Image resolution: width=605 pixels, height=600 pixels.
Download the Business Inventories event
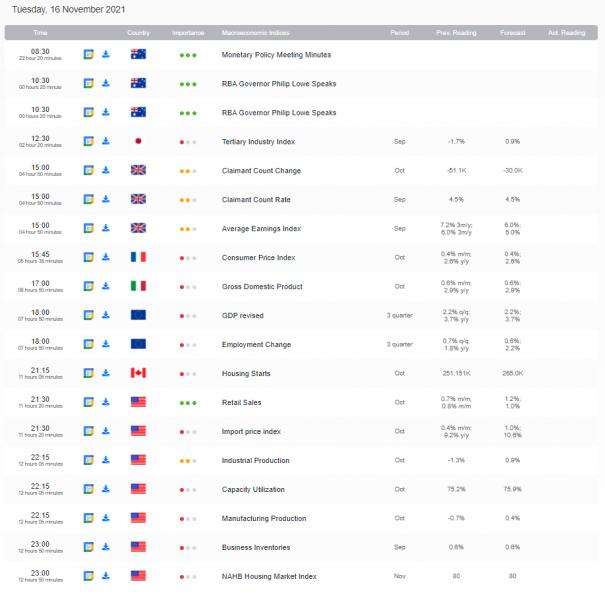coord(105,547)
